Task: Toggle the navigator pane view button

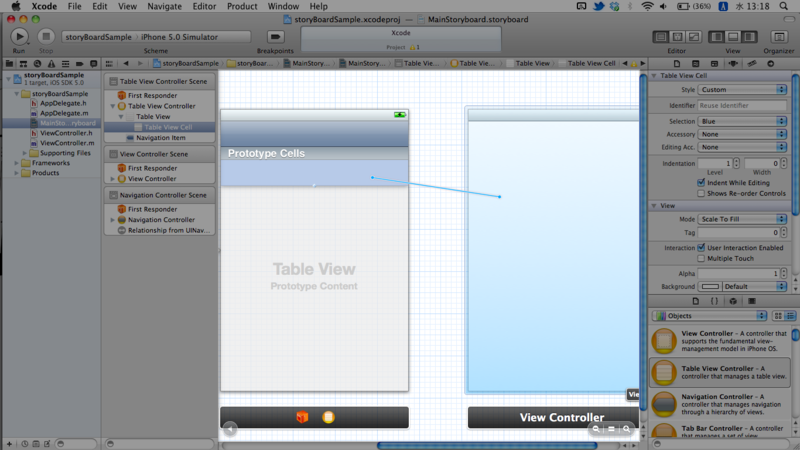Action: coord(716,37)
